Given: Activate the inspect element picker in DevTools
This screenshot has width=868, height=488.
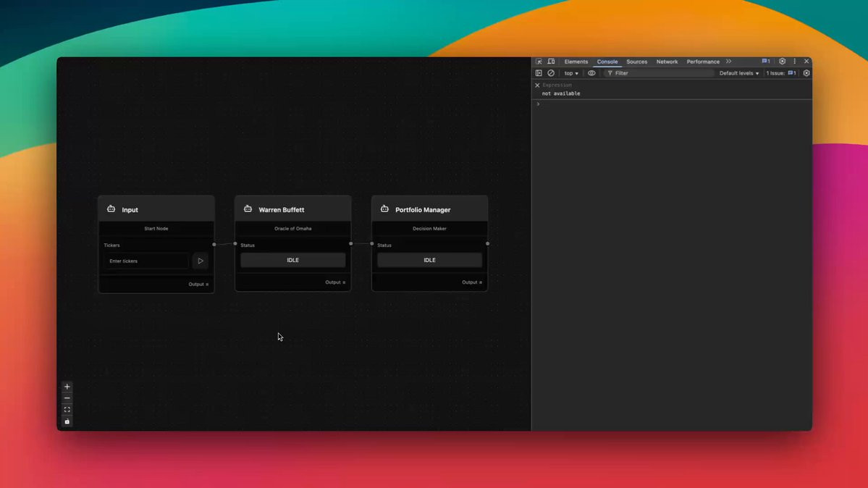Looking at the screenshot, I should click(539, 62).
